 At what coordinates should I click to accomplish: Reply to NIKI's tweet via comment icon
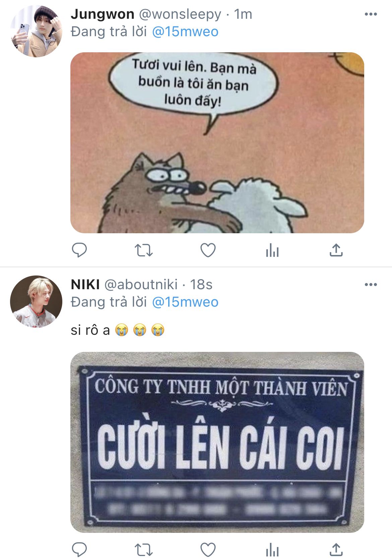[x=79, y=550]
